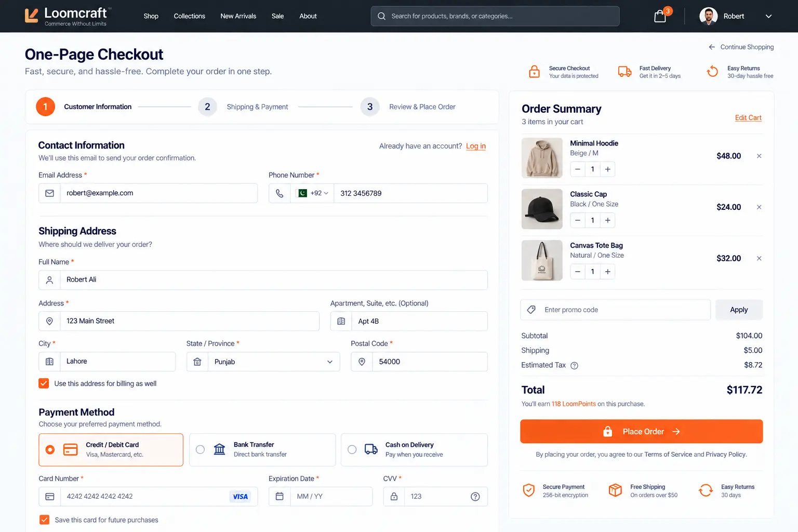
Task: Click the Easy Returns 30-day arrow icon
Action: click(713, 72)
